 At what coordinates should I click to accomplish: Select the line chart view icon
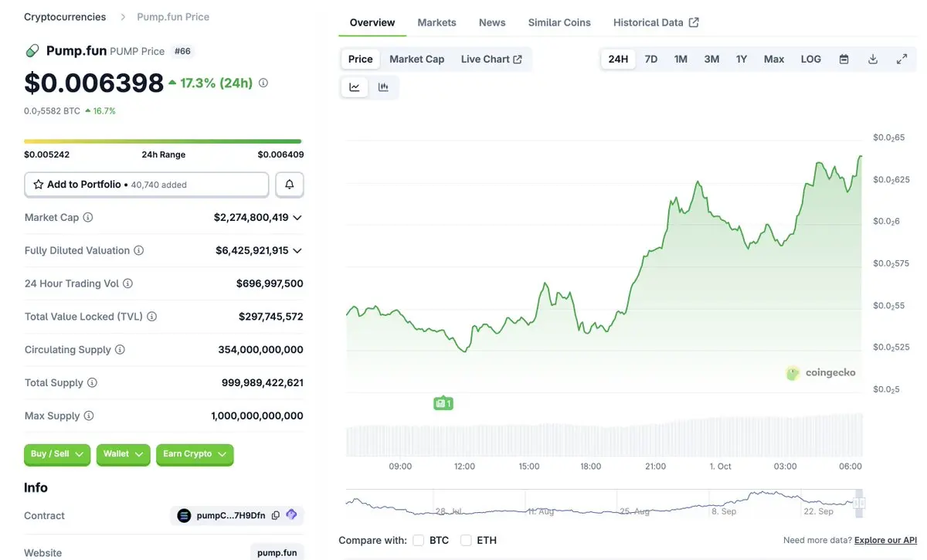[355, 87]
